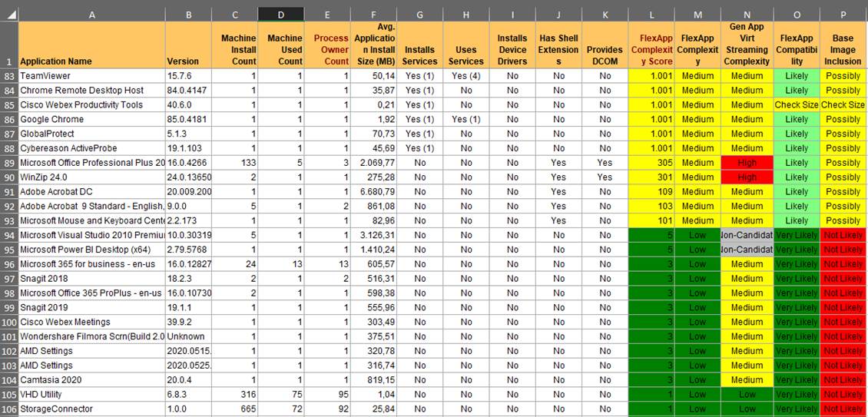Select Camtasia 2020 install size 819,15
This screenshot has height=417, width=868.
[x=373, y=380]
